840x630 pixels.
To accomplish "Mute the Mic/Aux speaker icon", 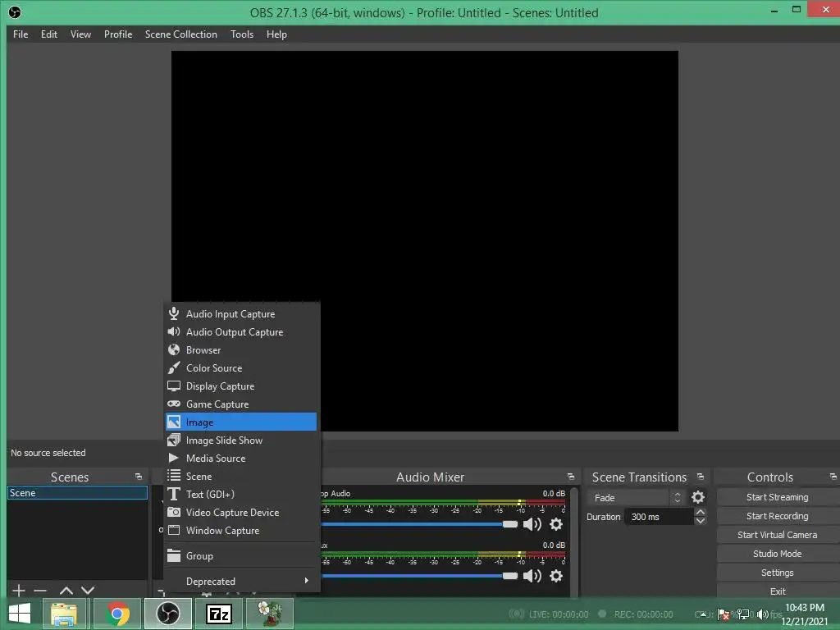I will coord(532,576).
